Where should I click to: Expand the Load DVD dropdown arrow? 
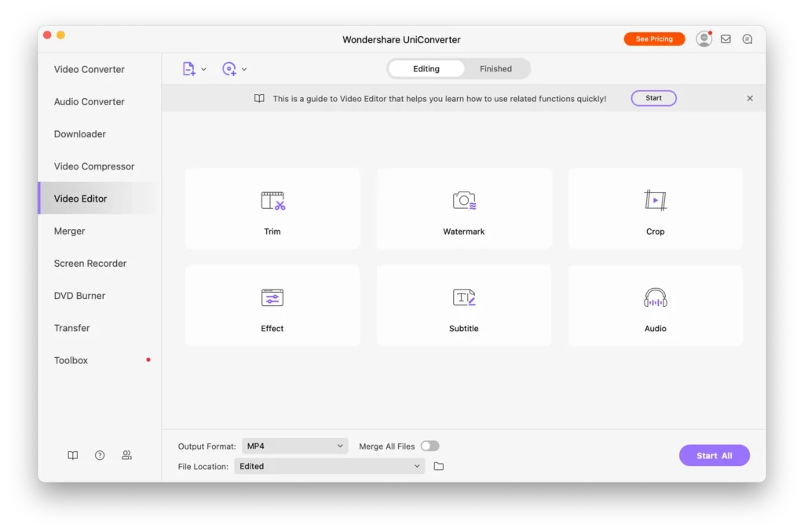(244, 69)
